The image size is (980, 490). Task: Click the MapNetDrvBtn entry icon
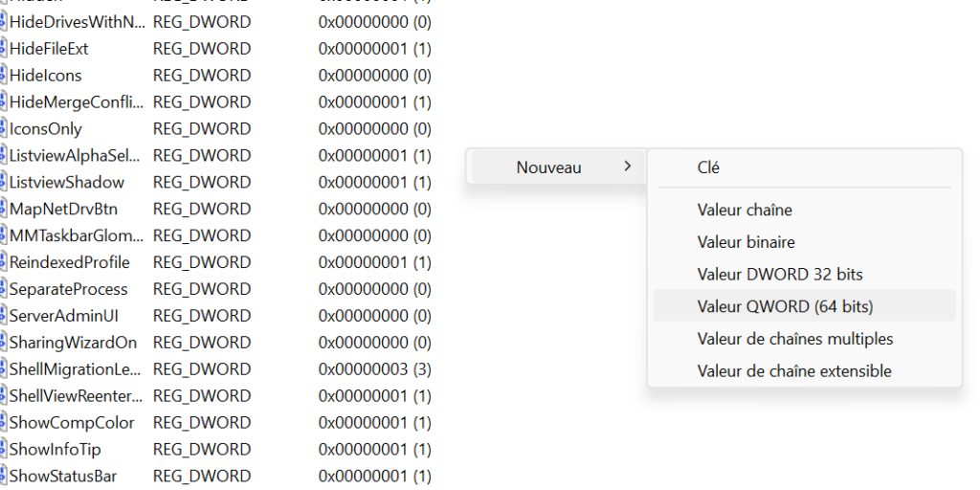coord(3,209)
